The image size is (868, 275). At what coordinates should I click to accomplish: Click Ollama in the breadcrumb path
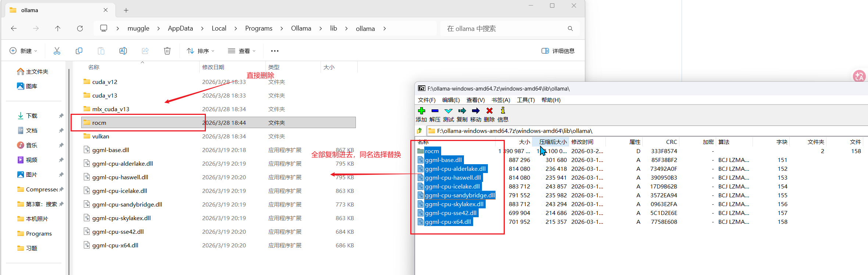301,28
